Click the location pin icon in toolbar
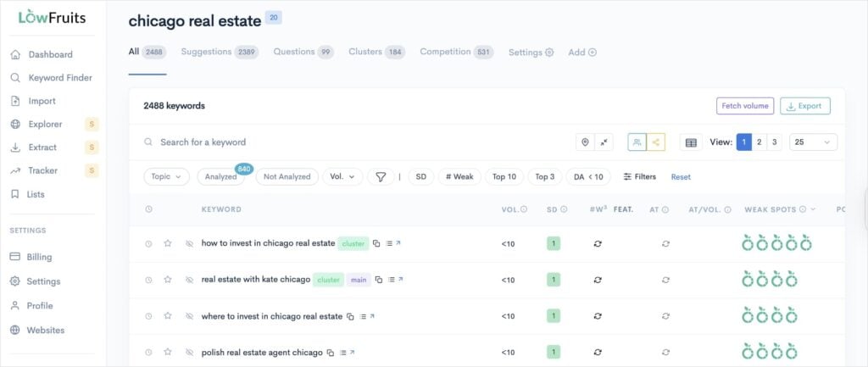868x367 pixels. 584,142
